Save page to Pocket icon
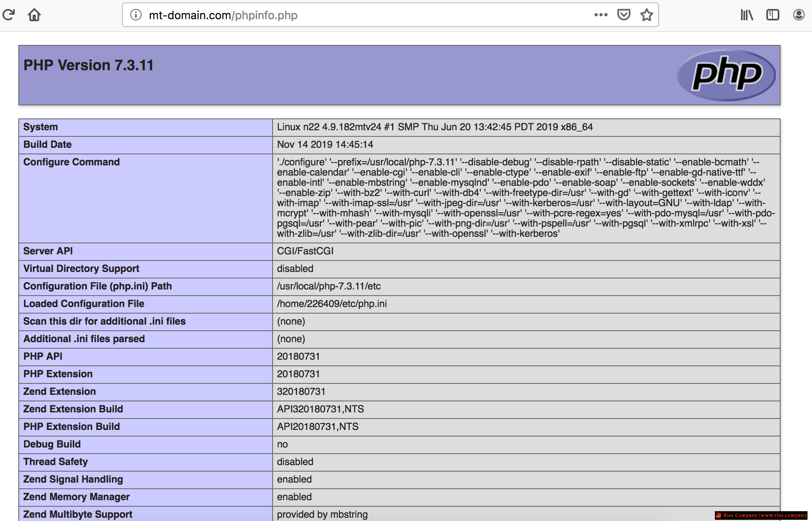Screen dimensions: 812x521 click(x=623, y=15)
